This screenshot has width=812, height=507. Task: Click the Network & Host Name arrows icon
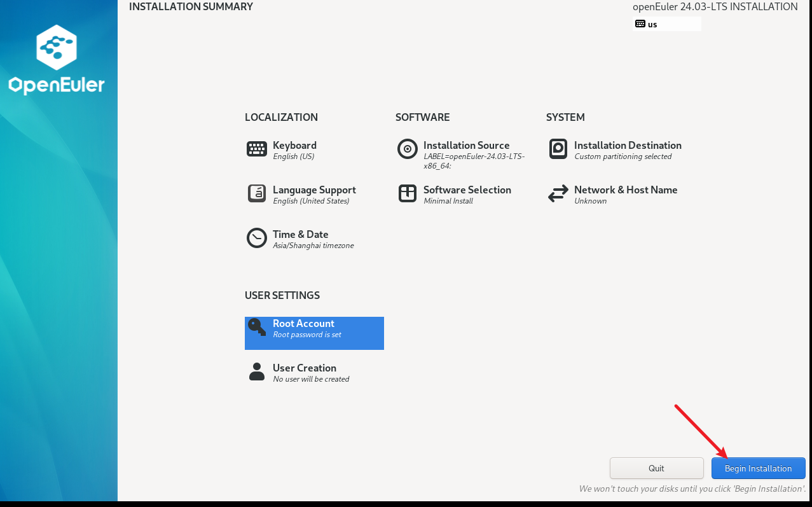point(558,193)
